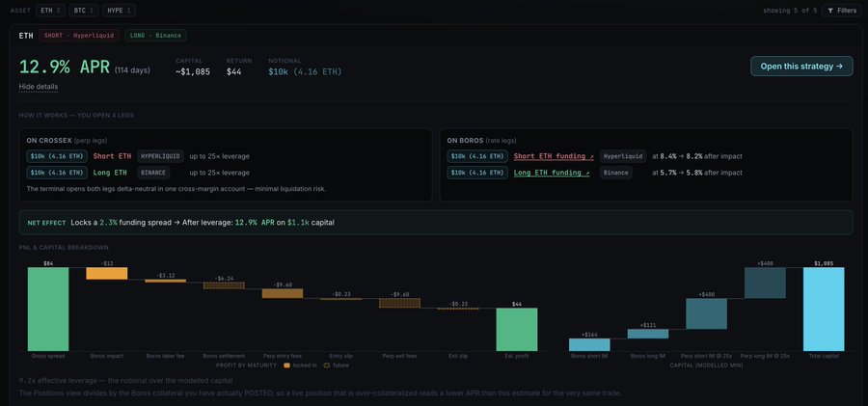Click the NET EFFECT summary line

436,223
